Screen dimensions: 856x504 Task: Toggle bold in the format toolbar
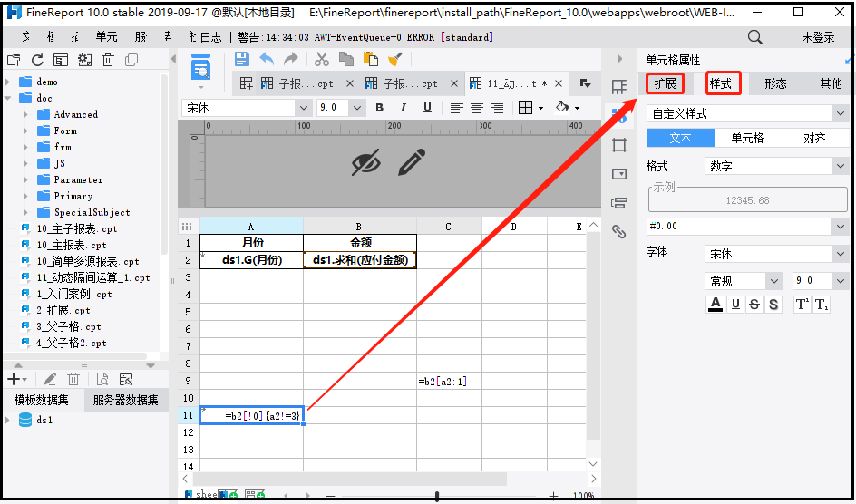click(x=379, y=108)
